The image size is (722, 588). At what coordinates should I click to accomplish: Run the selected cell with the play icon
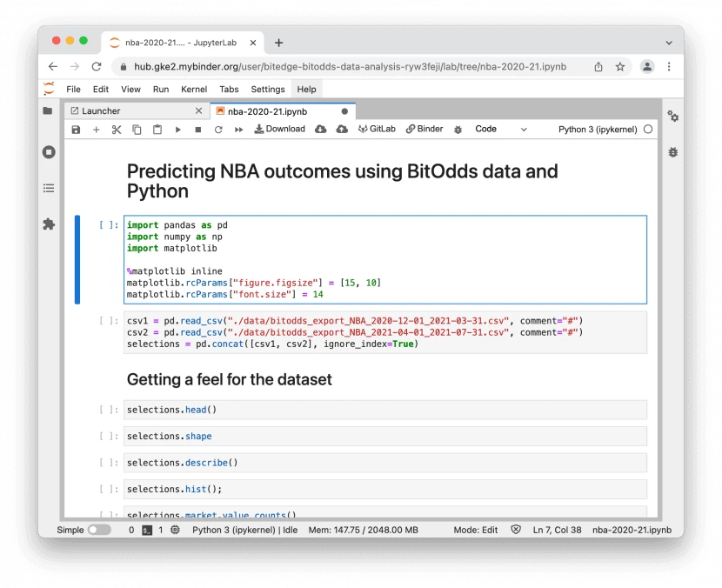tap(177, 130)
